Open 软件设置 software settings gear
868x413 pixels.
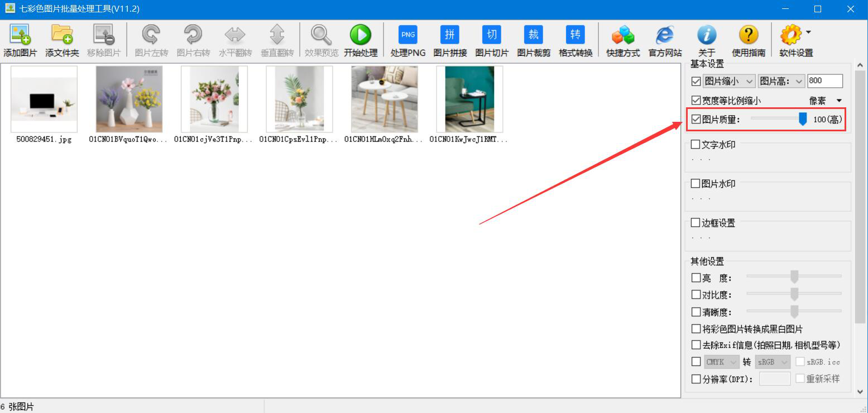tap(791, 35)
